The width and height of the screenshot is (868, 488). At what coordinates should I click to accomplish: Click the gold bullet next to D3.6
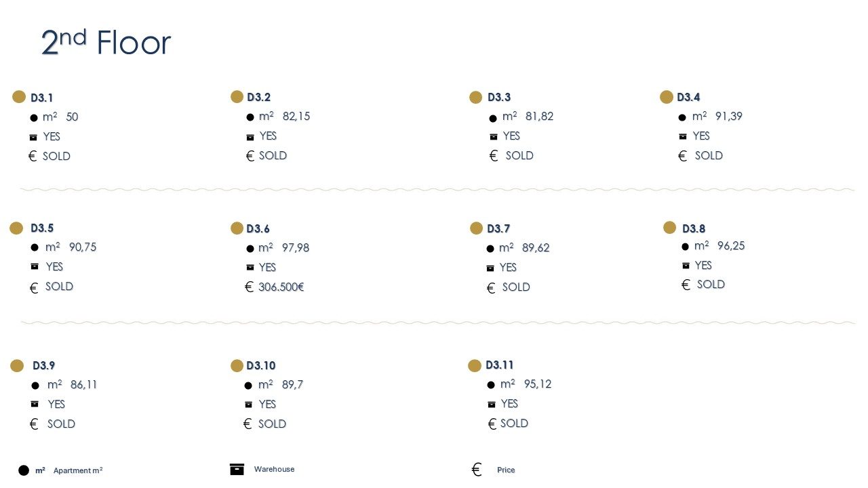tap(237, 228)
